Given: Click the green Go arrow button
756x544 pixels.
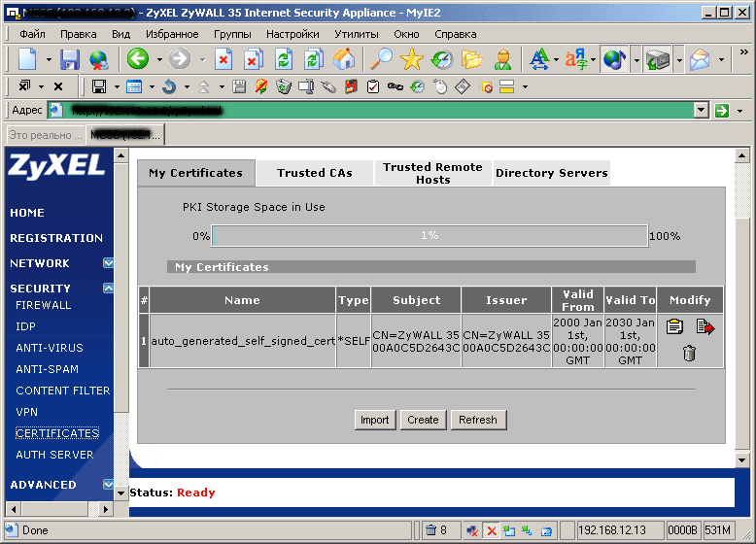Looking at the screenshot, I should [722, 111].
